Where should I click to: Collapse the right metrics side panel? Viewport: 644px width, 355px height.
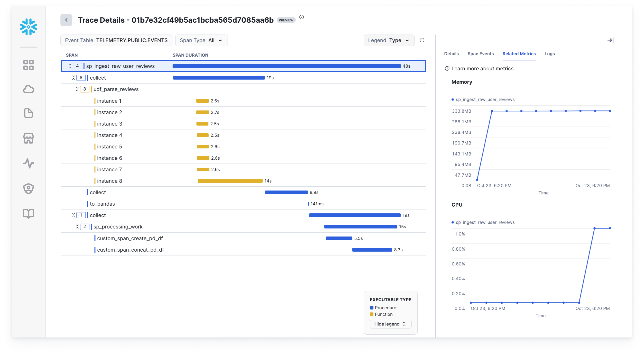(x=610, y=40)
